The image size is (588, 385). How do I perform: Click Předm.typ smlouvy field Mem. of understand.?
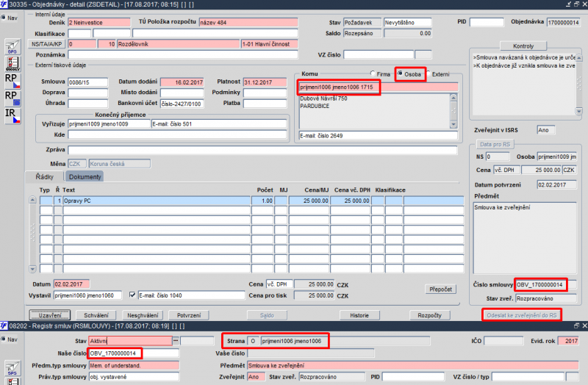[x=134, y=365]
